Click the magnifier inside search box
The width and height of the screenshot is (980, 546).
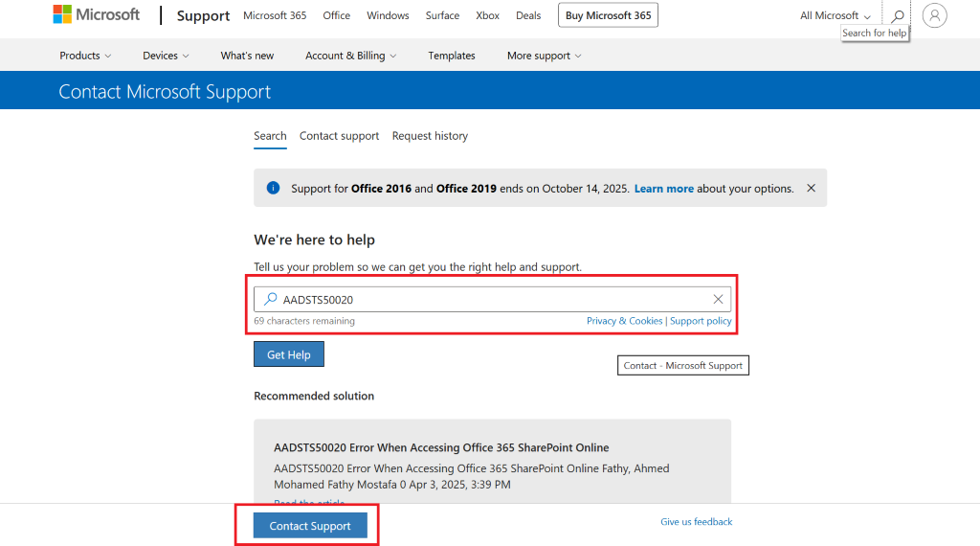270,299
